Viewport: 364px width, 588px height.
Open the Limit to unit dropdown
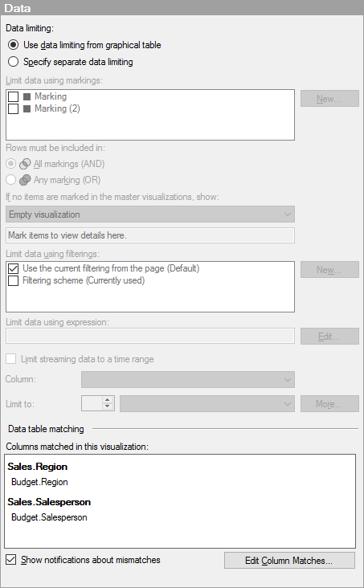tap(207, 404)
